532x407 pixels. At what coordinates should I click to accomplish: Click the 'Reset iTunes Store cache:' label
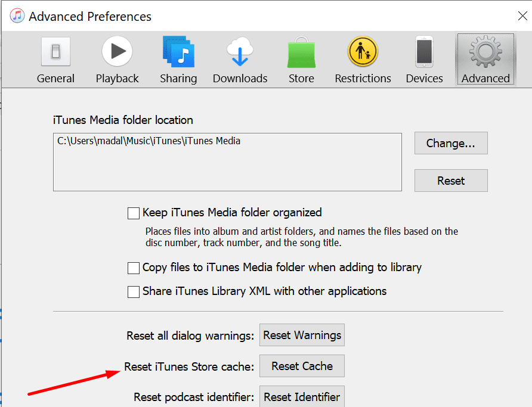click(189, 366)
